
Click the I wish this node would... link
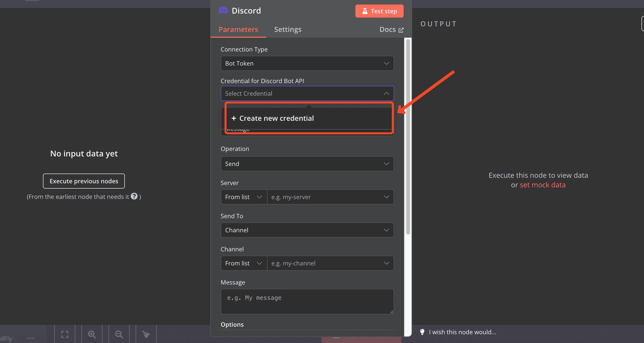coord(462,332)
